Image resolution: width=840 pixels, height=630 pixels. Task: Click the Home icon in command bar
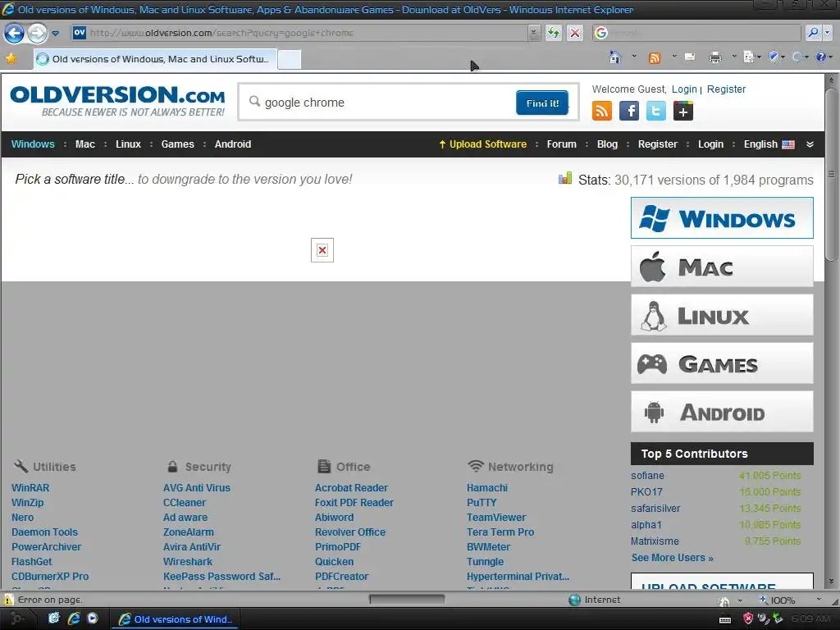point(615,57)
